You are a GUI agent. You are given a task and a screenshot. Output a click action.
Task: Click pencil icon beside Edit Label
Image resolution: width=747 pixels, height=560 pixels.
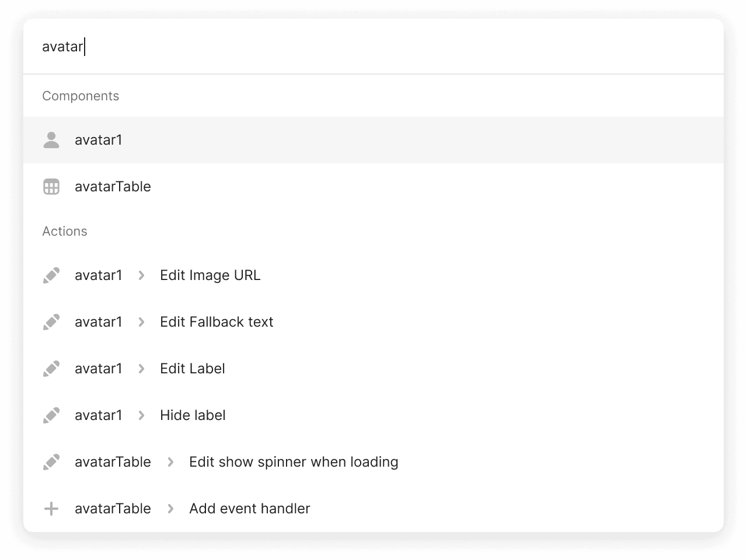(51, 369)
